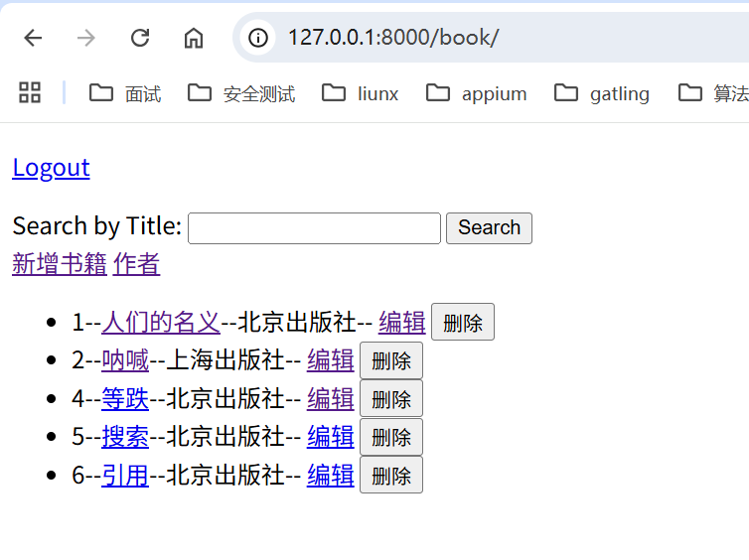
Task: Open the appium bookmark folder
Action: point(477,93)
